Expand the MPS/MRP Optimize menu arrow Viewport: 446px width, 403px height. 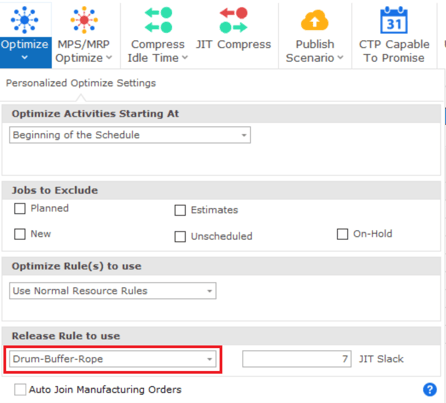pos(109,58)
